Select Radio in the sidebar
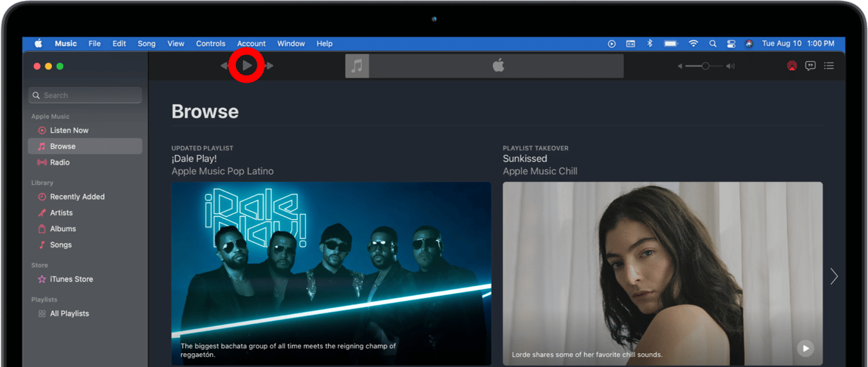 coord(60,162)
